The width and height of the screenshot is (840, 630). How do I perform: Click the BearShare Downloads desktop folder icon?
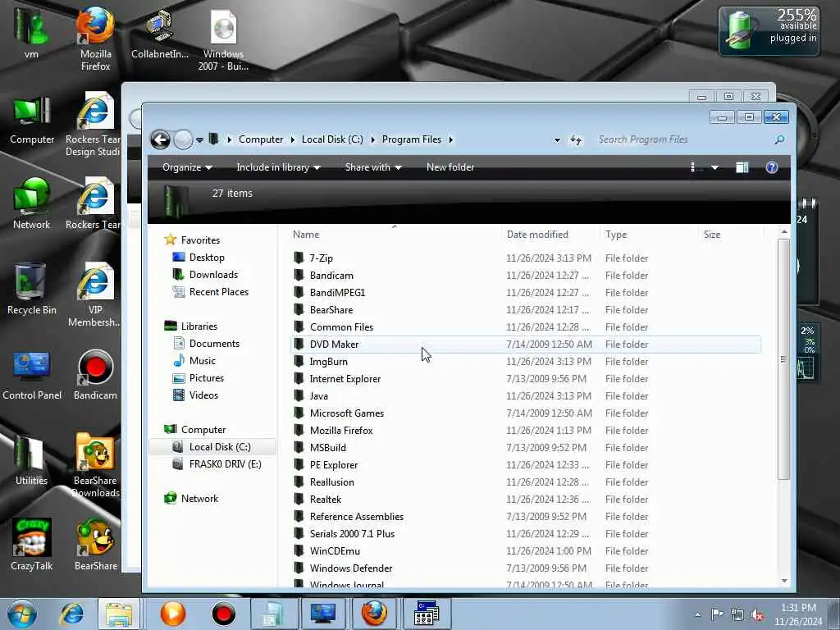point(95,465)
